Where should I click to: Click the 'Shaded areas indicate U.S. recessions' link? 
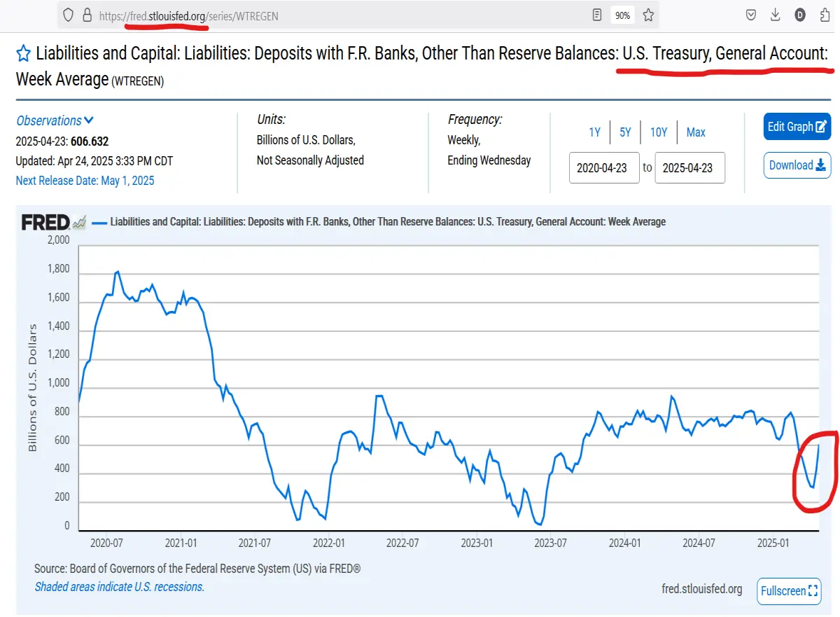point(120,587)
